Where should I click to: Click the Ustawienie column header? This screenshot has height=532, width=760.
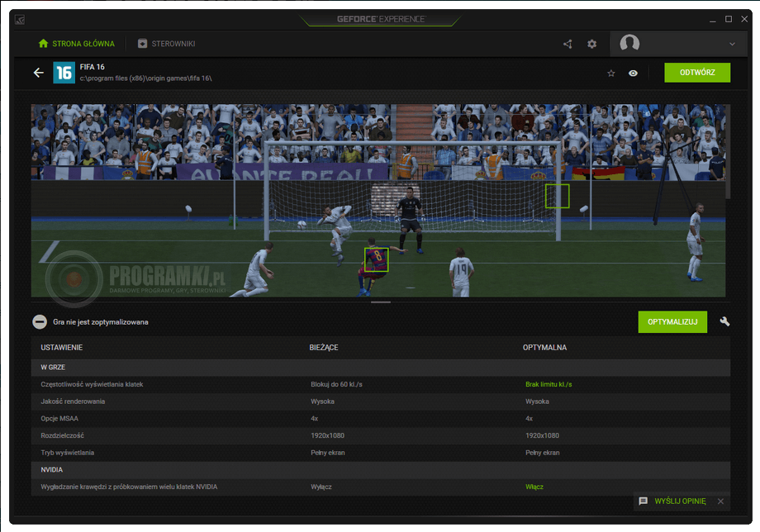pyautogui.click(x=62, y=348)
